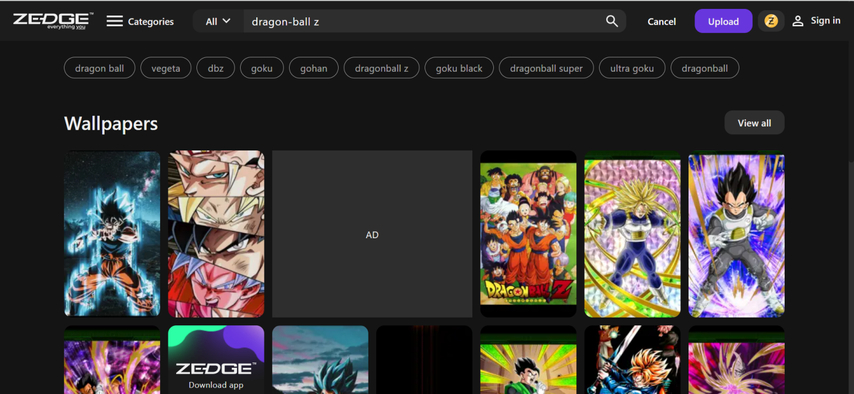Select the ultra goku tag
This screenshot has height=394, width=854.
(632, 68)
